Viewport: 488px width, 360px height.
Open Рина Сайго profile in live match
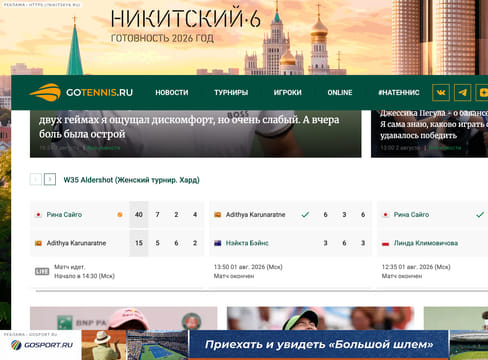pos(64,215)
